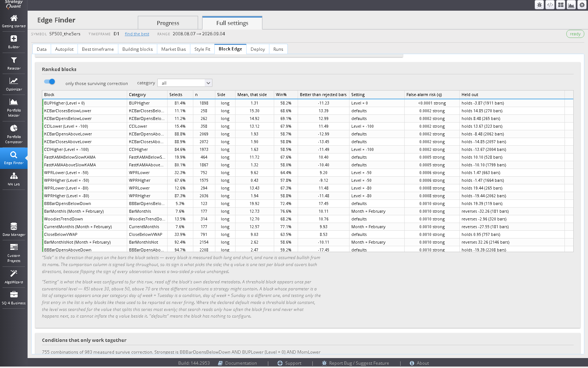
Task: Open Support link in footer
Action: tap(289, 363)
